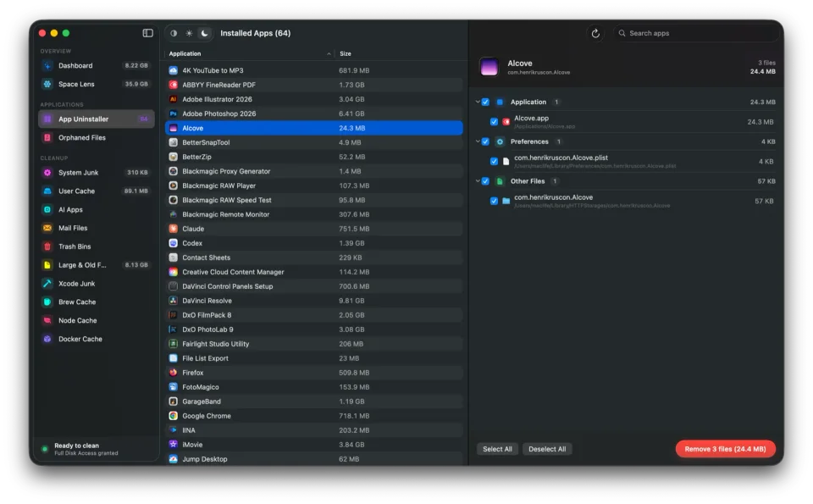Select the Fairlight Studio Utility row
813x504 pixels.
point(314,344)
